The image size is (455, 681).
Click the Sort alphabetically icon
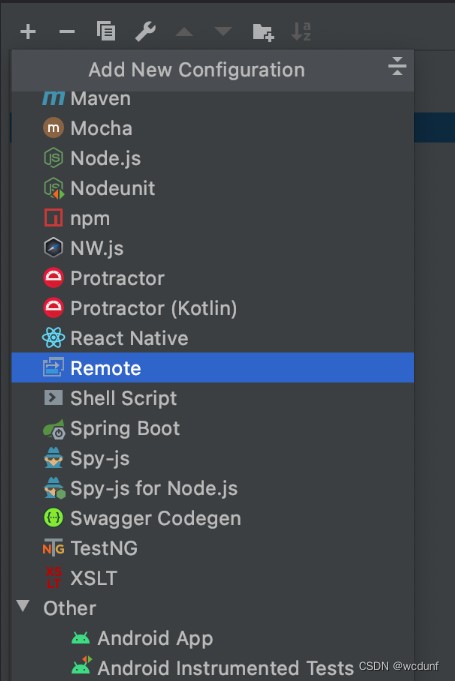301,32
